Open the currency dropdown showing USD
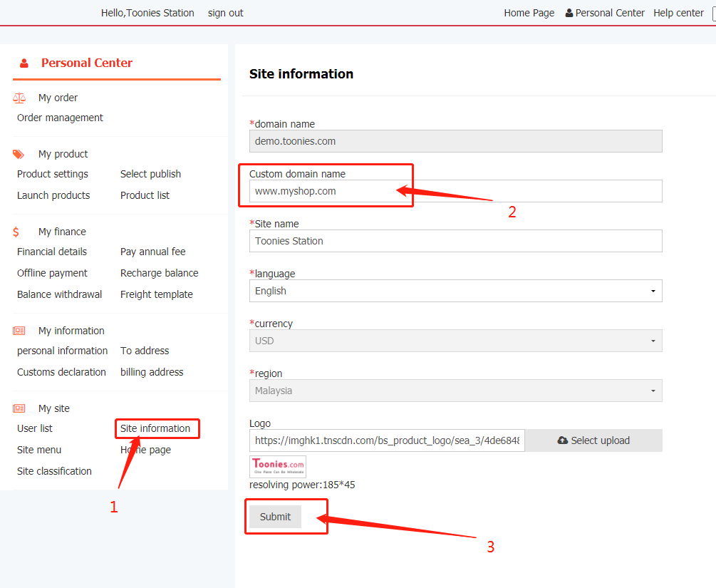 455,341
